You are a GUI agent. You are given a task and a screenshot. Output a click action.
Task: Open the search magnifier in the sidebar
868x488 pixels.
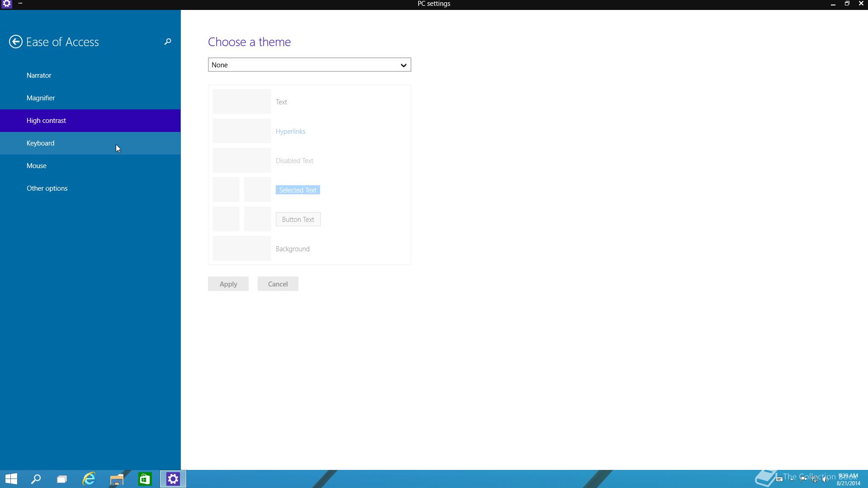tap(168, 42)
